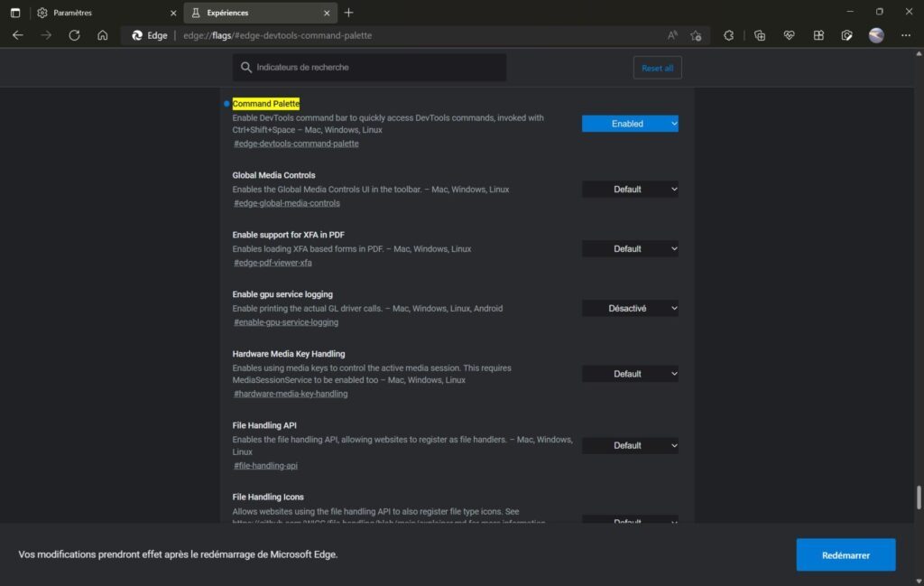924x586 pixels.
Task: Open the Collections panel
Action: 760,35
